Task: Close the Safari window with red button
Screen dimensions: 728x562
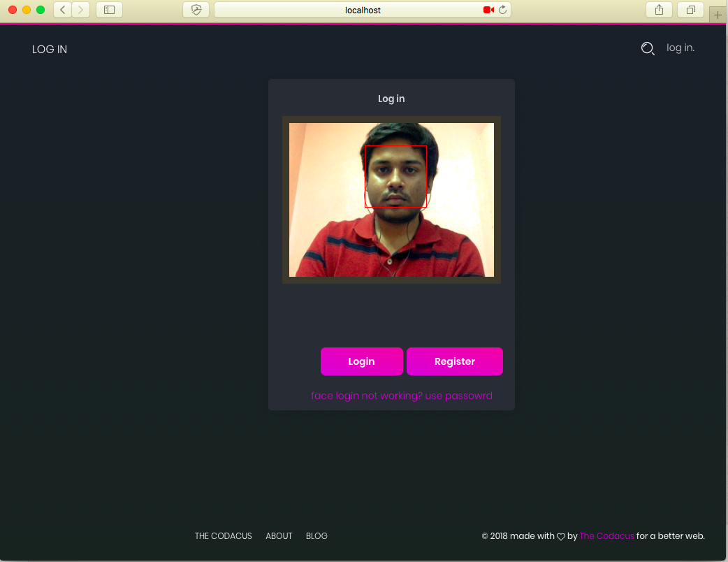Action: click(13, 10)
